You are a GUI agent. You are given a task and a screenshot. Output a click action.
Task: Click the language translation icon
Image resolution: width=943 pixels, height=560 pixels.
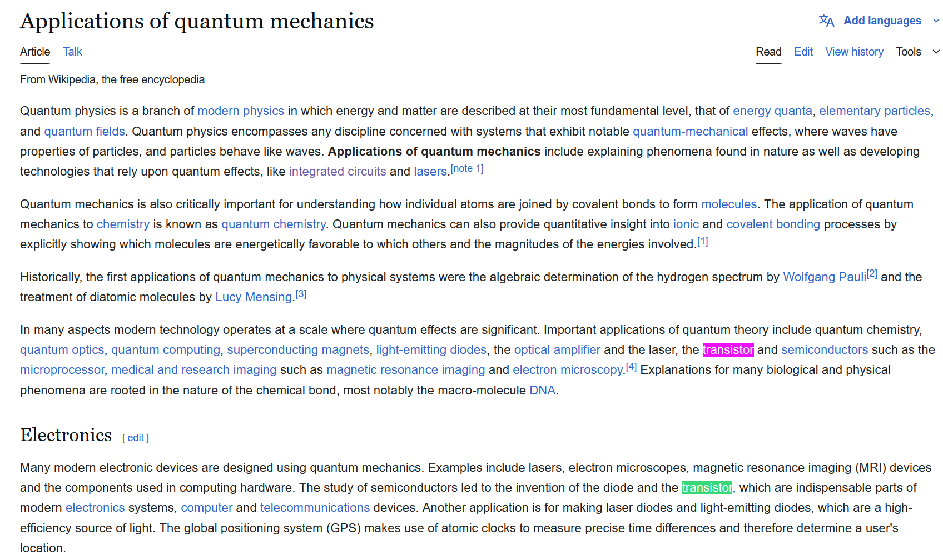pyautogui.click(x=826, y=21)
